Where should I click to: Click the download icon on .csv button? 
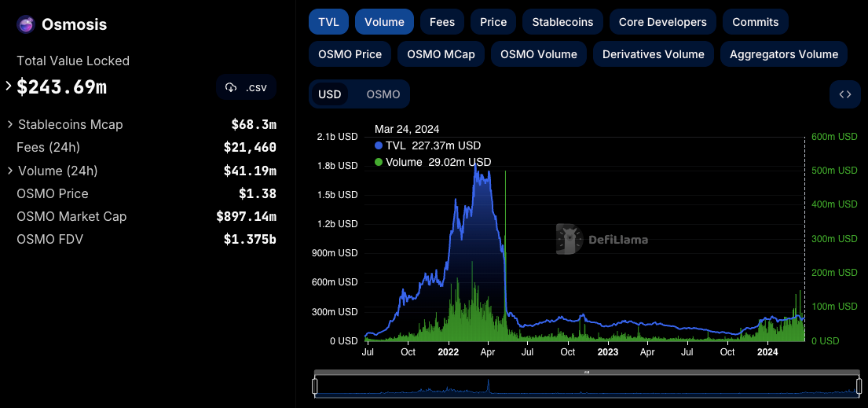click(x=231, y=87)
